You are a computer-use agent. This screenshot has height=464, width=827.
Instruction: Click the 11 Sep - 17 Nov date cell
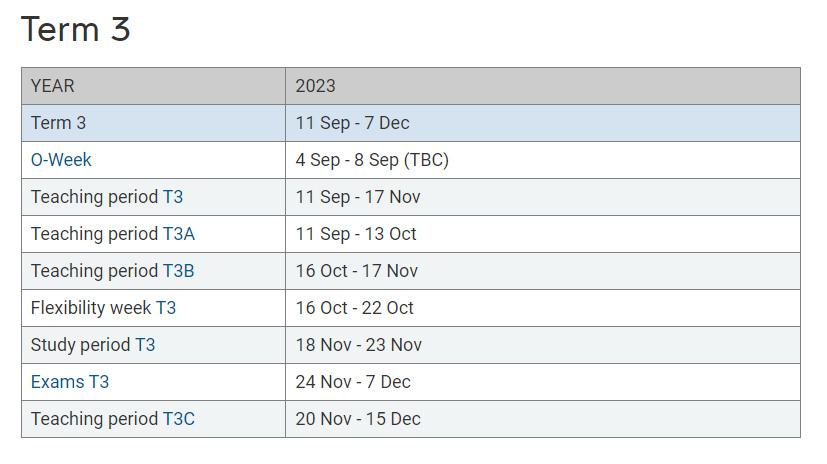543,197
